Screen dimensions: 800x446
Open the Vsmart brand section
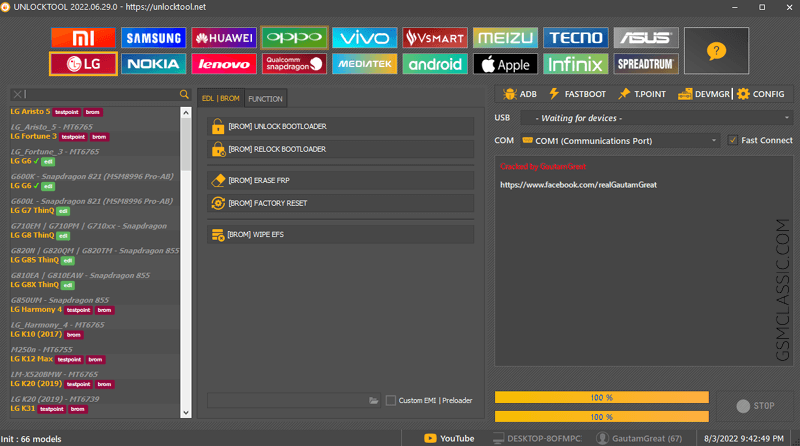click(435, 38)
